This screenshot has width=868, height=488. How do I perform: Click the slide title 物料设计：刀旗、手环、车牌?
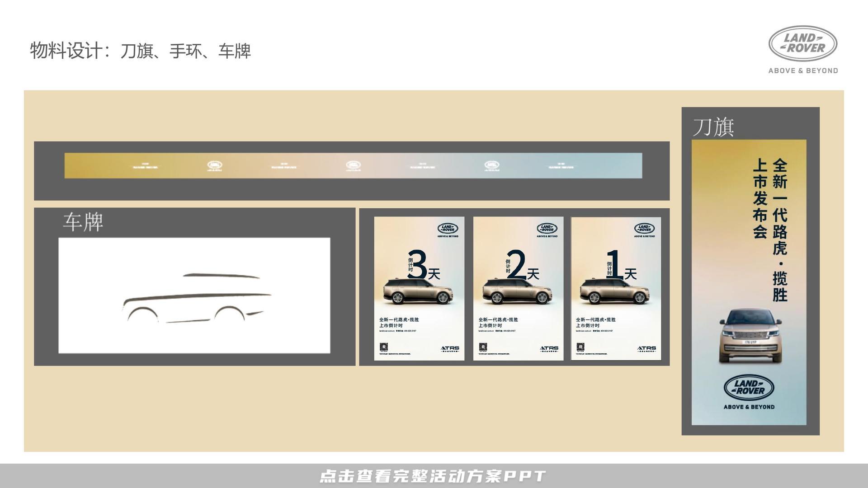140,51
